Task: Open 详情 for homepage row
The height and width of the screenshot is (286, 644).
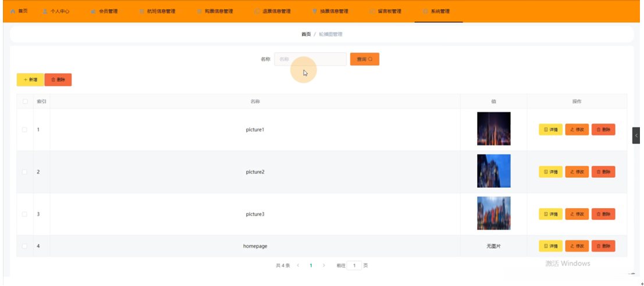Action: (x=551, y=246)
